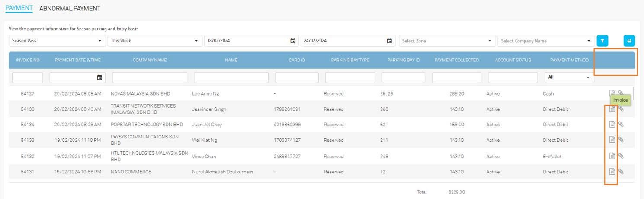Click paperclip attachment icon for invoice 54132

pos(621,156)
